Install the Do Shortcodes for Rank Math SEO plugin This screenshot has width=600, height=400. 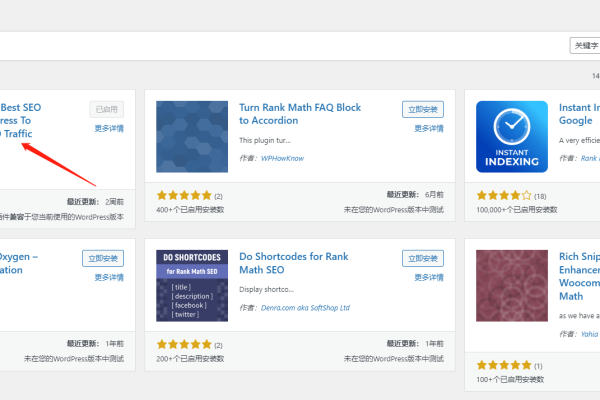coord(423,258)
